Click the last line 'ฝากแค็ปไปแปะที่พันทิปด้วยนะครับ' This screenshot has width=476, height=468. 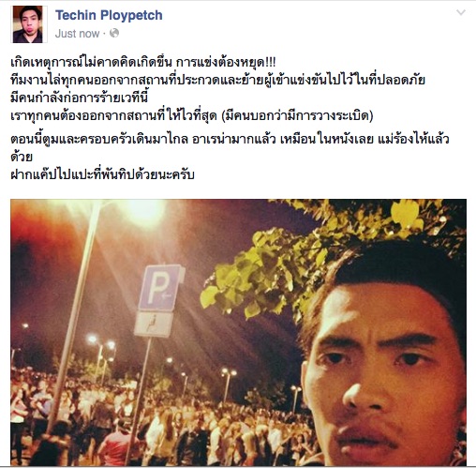102,174
